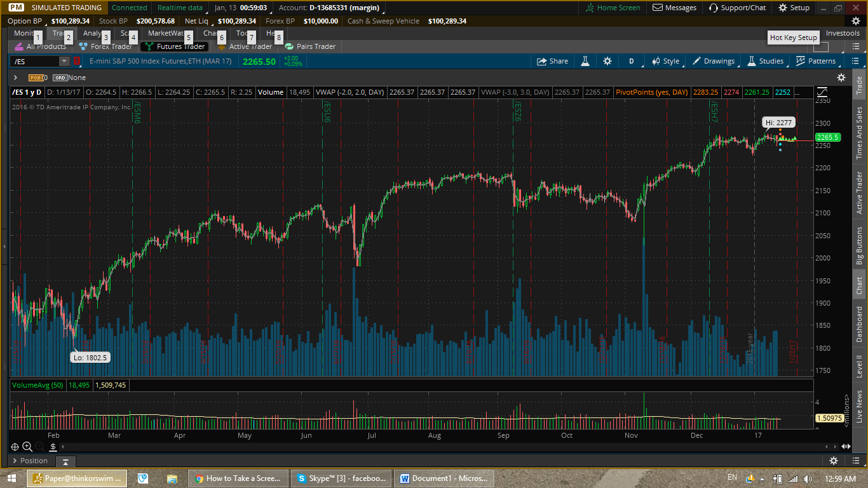Open the Patterns dropdown menu

(x=816, y=61)
